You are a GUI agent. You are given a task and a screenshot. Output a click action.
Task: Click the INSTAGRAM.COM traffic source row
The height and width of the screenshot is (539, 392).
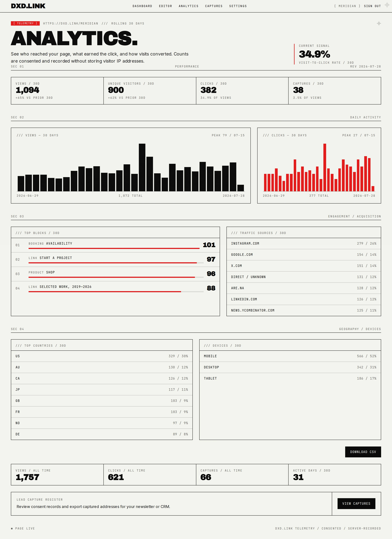pyautogui.click(x=304, y=244)
